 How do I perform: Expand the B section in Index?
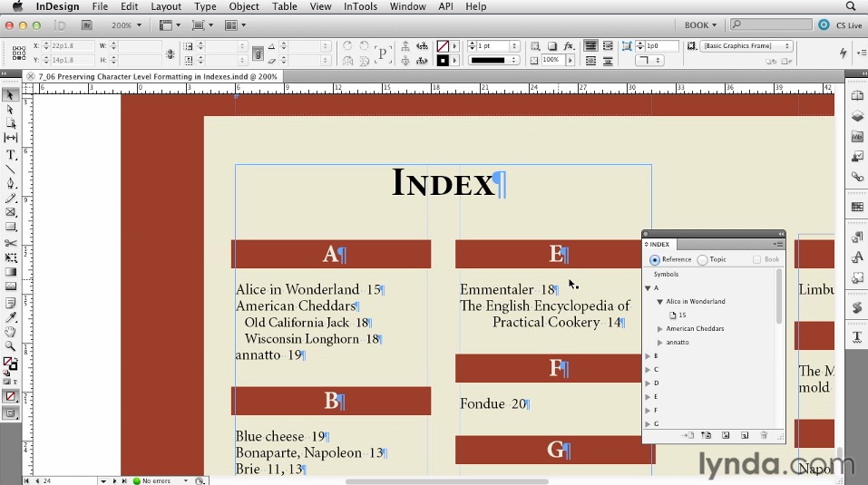[648, 356]
